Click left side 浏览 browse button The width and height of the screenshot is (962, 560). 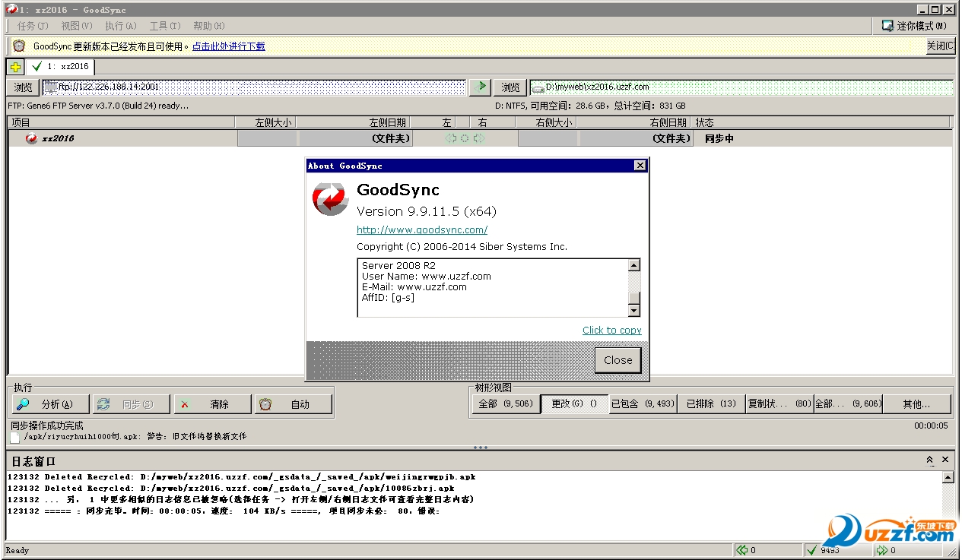tap(24, 87)
